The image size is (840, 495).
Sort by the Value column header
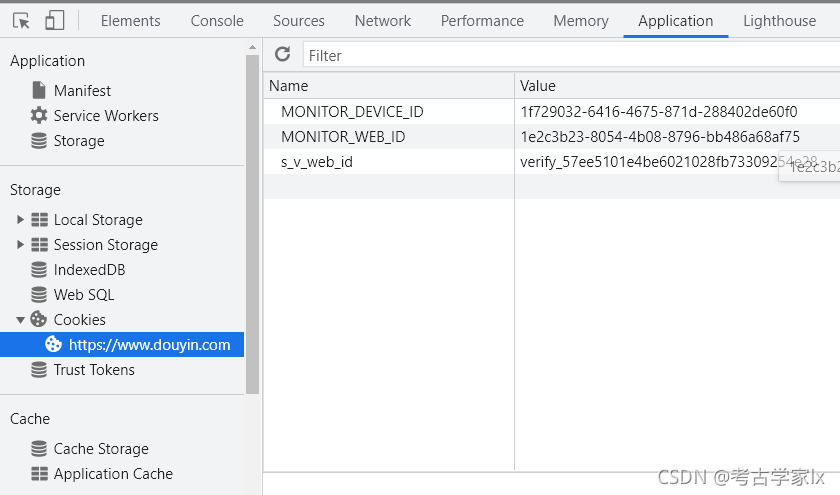(677, 86)
